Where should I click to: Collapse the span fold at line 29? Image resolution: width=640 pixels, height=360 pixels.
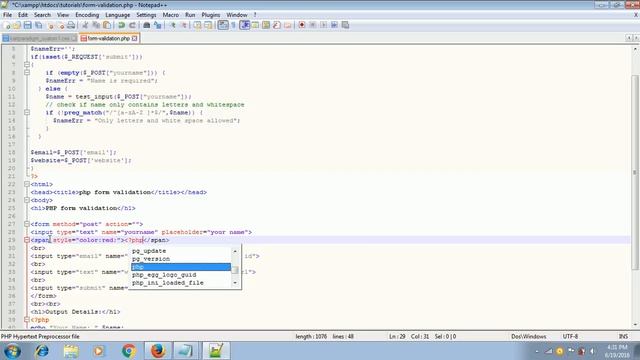[x=27, y=240]
